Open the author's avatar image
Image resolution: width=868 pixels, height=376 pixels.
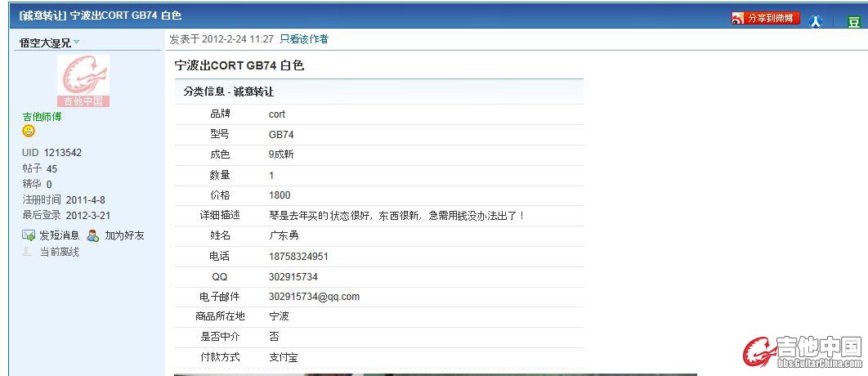coord(83,80)
